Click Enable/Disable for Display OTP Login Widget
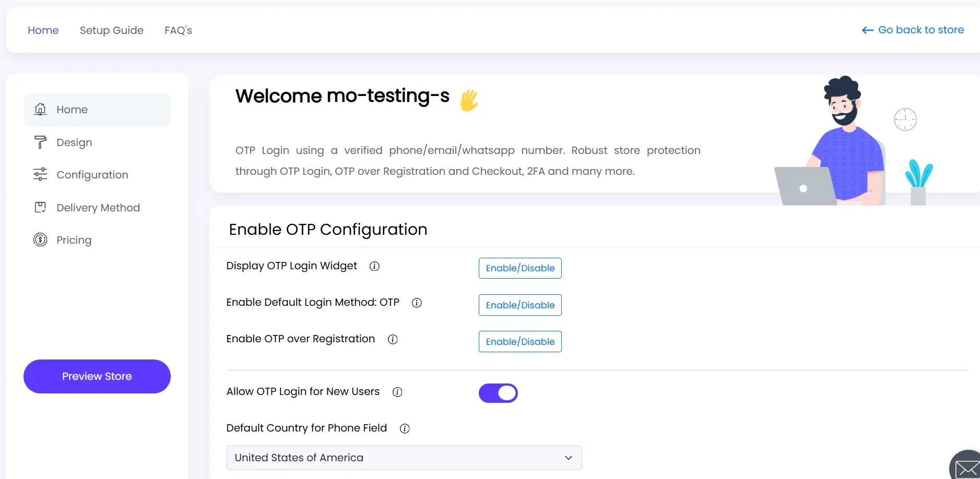This screenshot has height=479, width=980. click(520, 268)
